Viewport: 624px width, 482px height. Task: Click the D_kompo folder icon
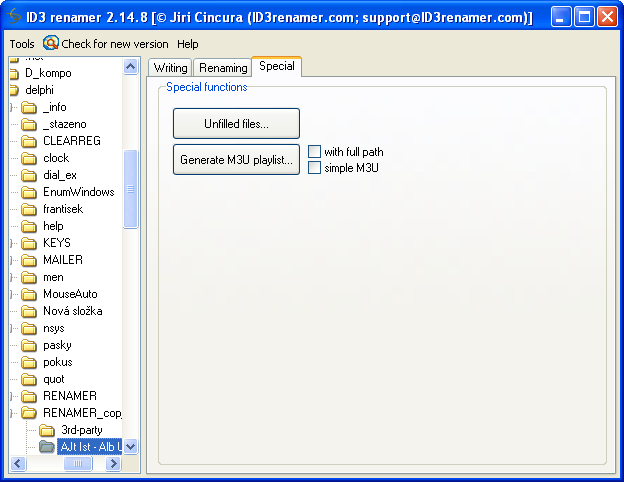(x=14, y=74)
